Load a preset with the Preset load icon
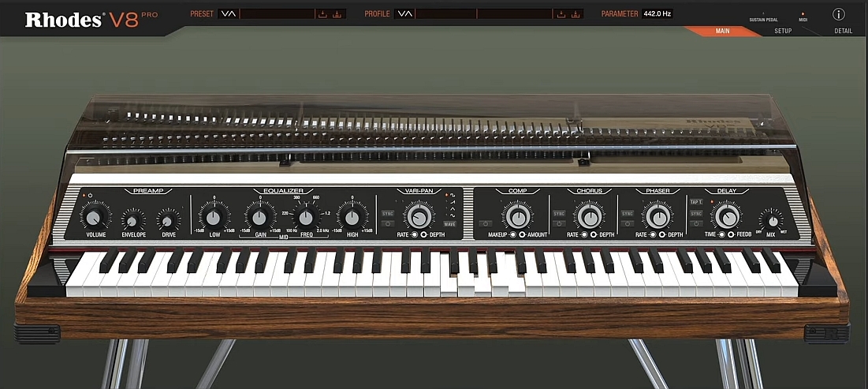Viewport: 868px width, 389px height. click(x=322, y=14)
